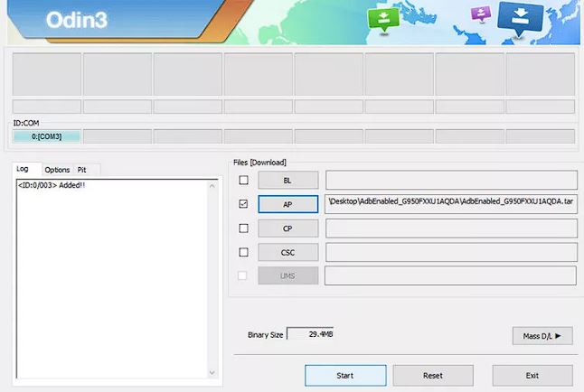Click the ID:COM label
This screenshot has width=584, height=392.
pyautogui.click(x=26, y=123)
